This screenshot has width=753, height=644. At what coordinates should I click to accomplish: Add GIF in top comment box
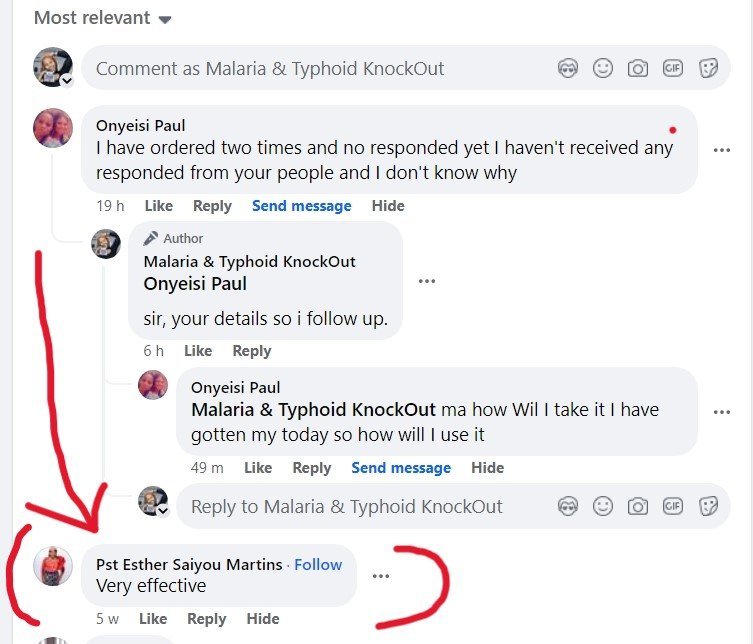(673, 68)
